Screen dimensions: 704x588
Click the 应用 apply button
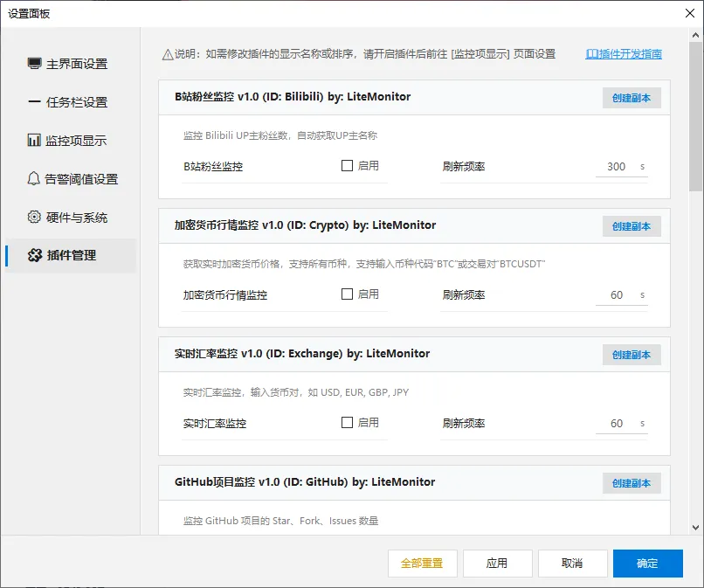pyautogui.click(x=497, y=563)
